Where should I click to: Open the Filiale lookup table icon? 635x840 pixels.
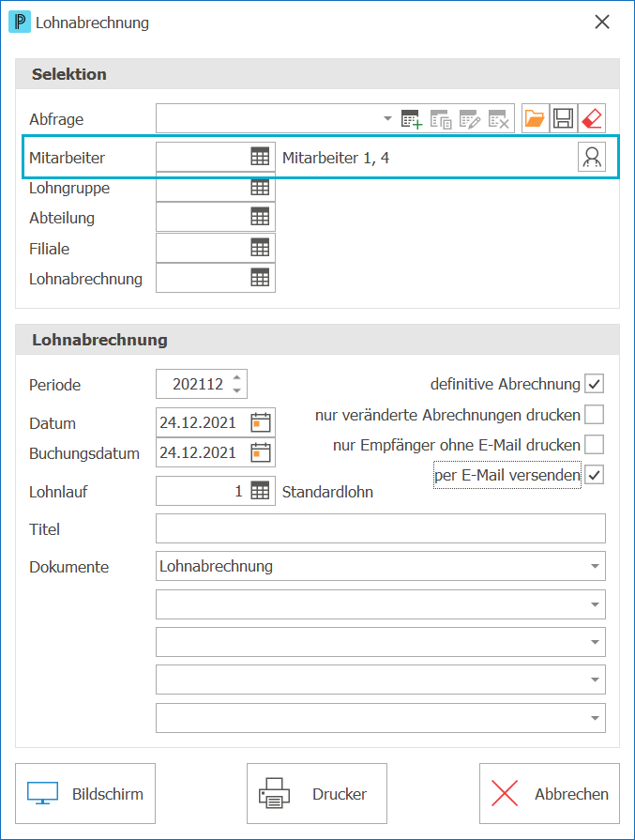[260, 248]
